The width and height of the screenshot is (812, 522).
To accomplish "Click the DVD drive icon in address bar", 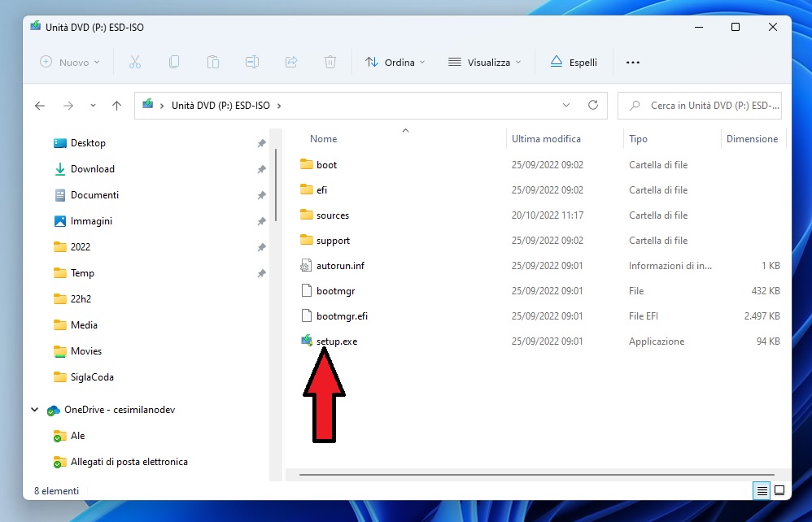I will (147, 104).
